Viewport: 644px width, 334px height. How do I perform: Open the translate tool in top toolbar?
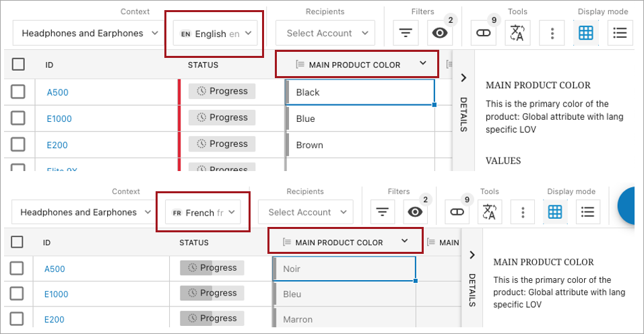517,33
